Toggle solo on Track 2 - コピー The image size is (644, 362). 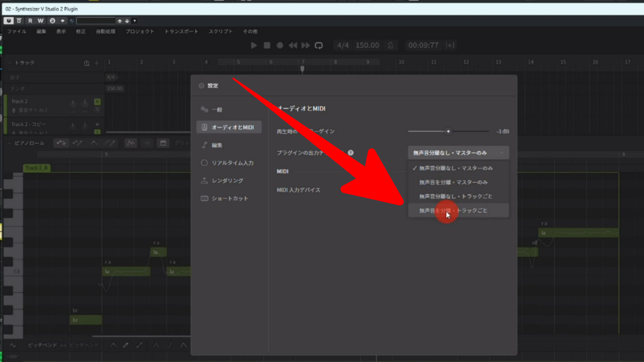click(x=97, y=132)
